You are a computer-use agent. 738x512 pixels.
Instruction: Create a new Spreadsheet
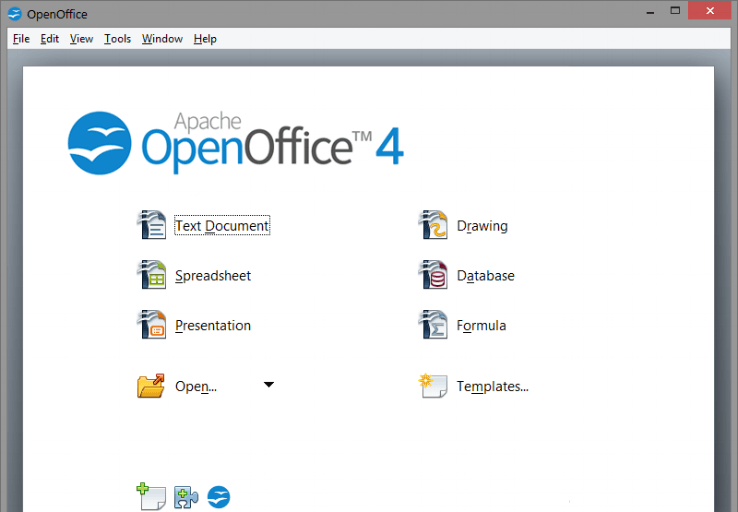tap(213, 275)
